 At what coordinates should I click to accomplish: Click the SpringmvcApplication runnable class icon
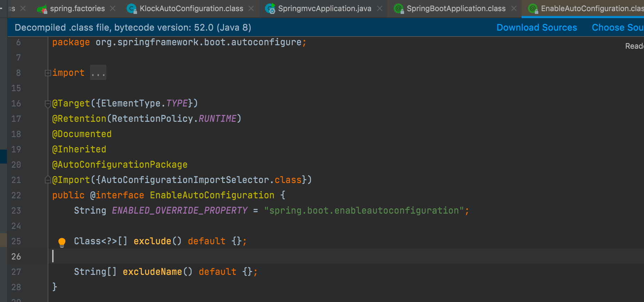point(270,9)
